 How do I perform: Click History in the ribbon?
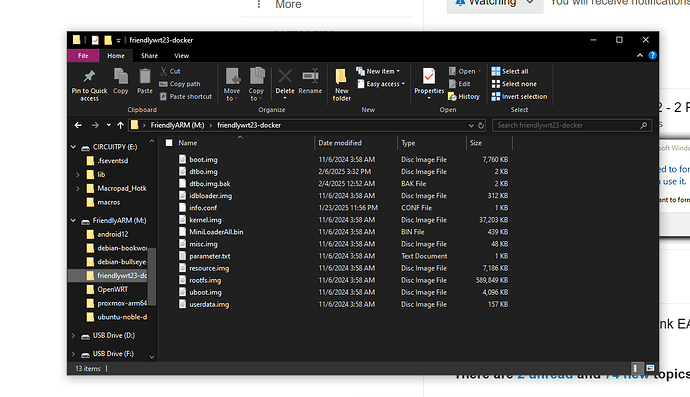[464, 96]
